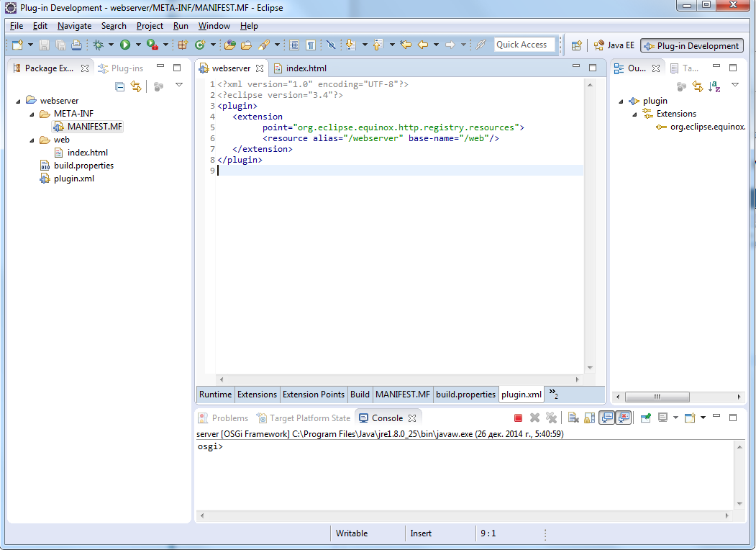The image size is (756, 550).
Task: Click the Quick Access search field
Action: [524, 45]
